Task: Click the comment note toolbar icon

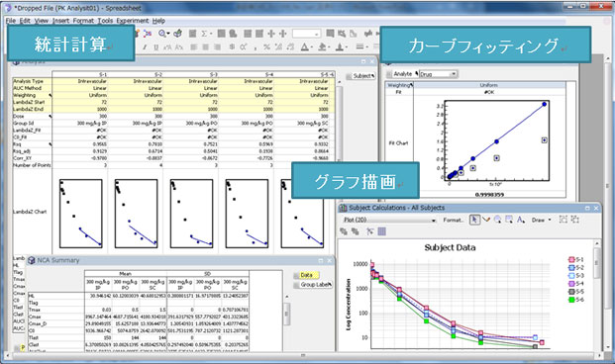Action: [330, 34]
